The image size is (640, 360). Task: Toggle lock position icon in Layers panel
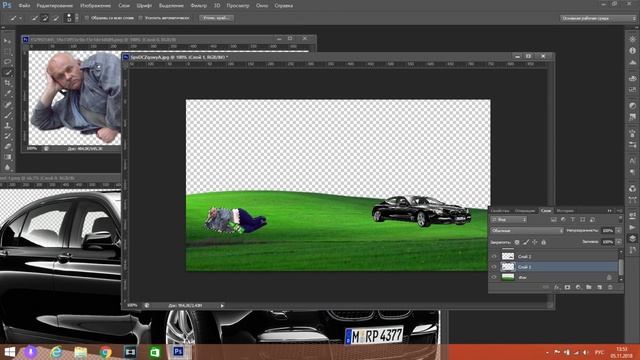point(535,242)
